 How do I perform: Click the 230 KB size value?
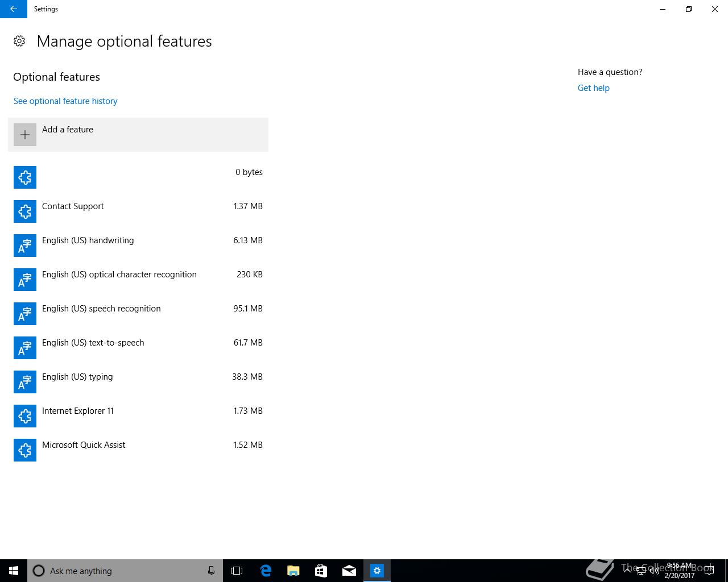click(x=250, y=275)
